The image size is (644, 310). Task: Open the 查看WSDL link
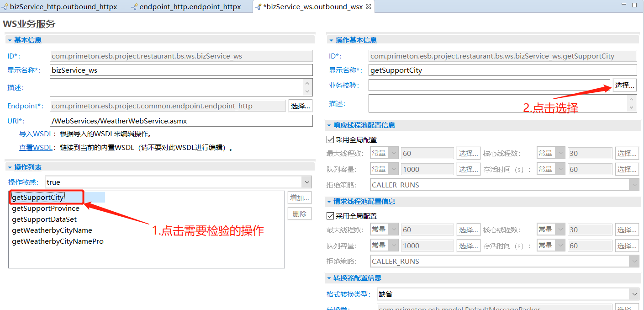coord(36,148)
